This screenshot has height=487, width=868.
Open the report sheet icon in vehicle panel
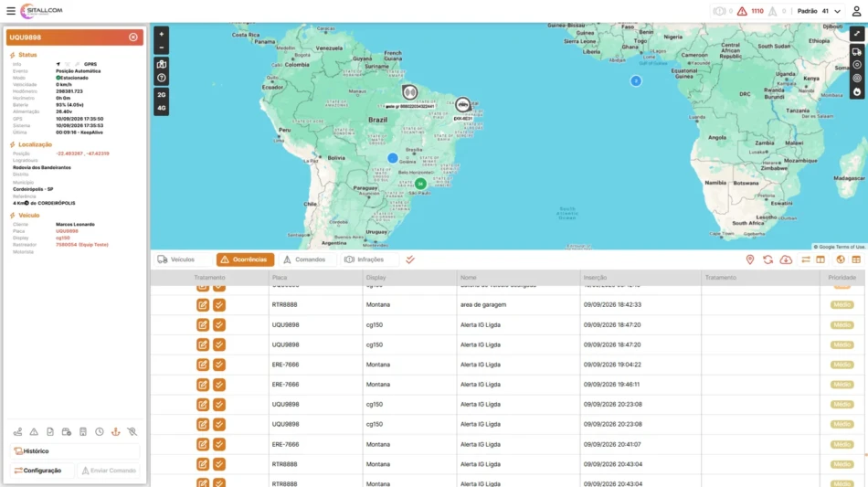pos(83,431)
